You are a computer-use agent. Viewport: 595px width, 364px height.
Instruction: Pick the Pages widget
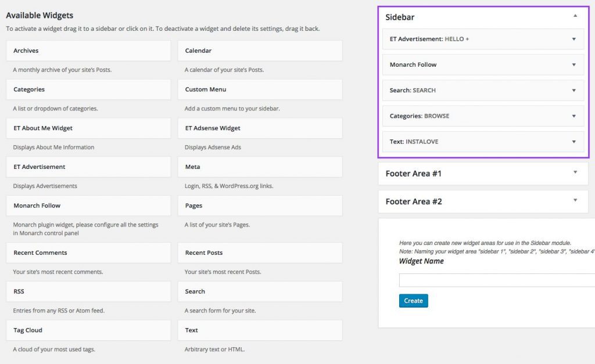coord(260,205)
